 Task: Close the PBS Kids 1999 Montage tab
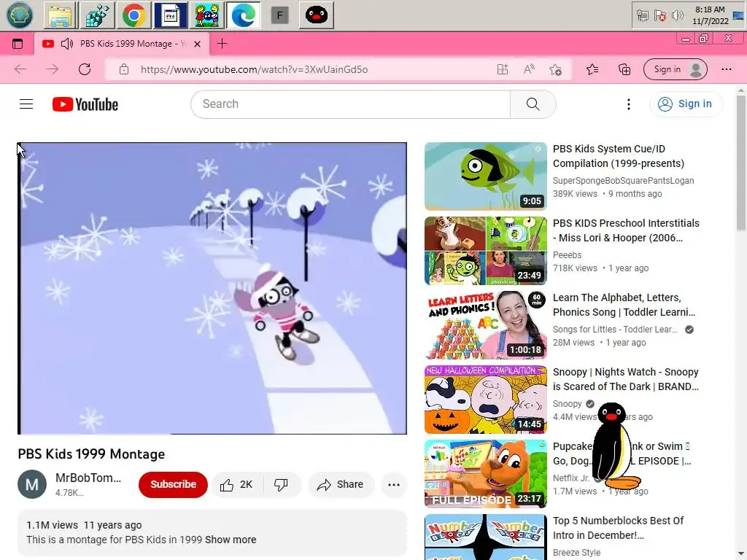pyautogui.click(x=197, y=44)
